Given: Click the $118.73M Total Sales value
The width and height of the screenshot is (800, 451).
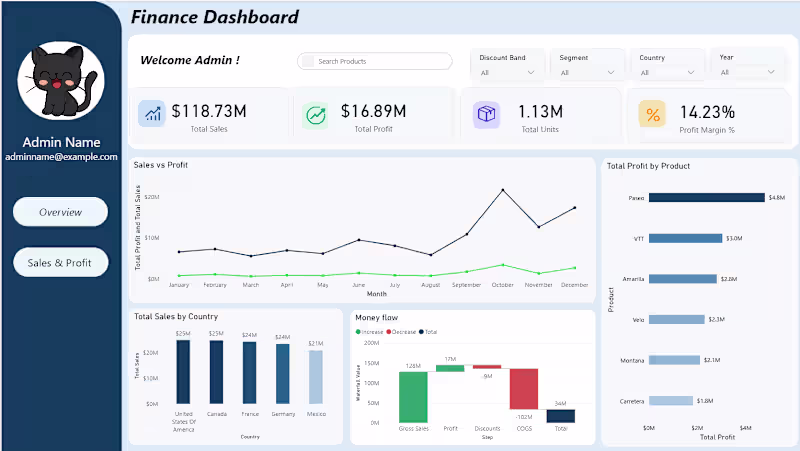Looking at the screenshot, I should [209, 111].
